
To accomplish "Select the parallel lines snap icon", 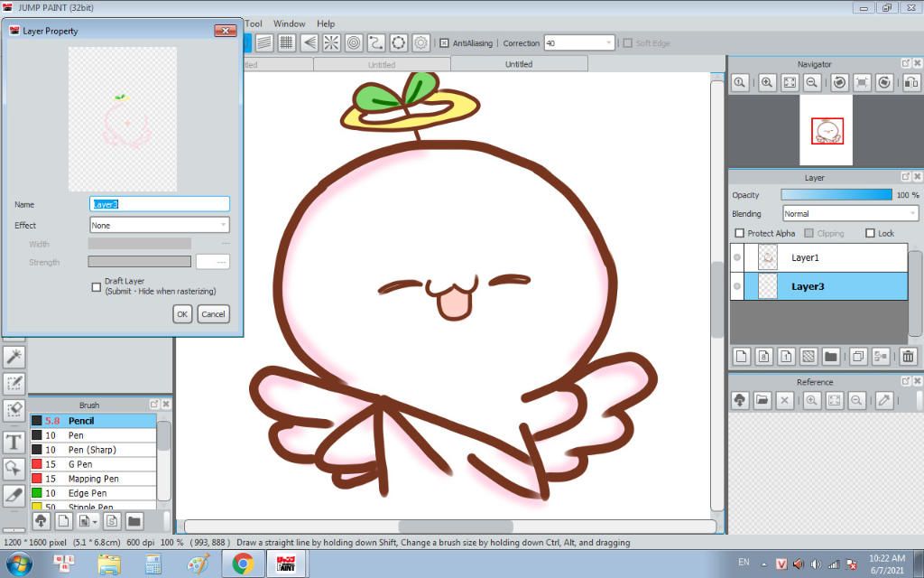I will tap(264, 43).
